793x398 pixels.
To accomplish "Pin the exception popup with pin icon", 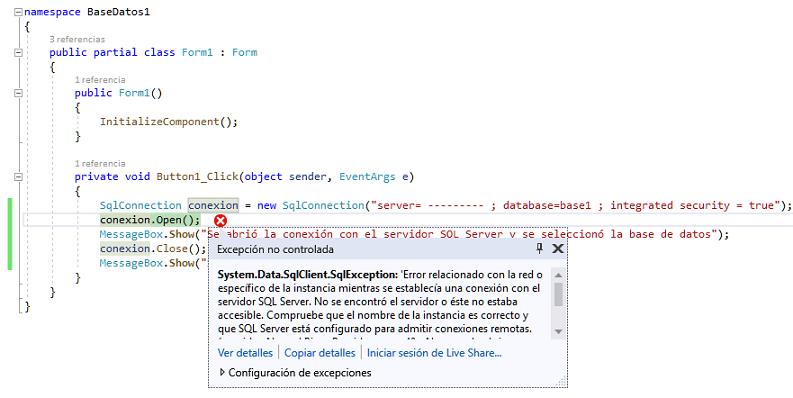I will [x=539, y=248].
